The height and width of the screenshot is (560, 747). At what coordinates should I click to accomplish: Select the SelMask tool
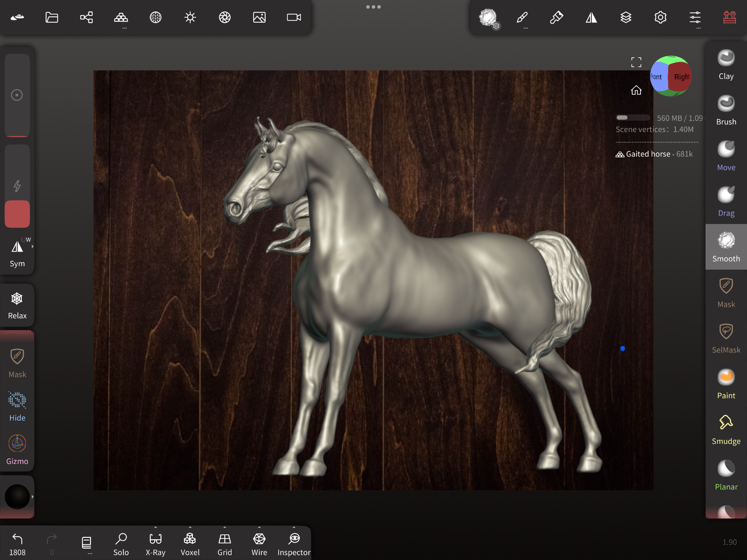(x=726, y=338)
